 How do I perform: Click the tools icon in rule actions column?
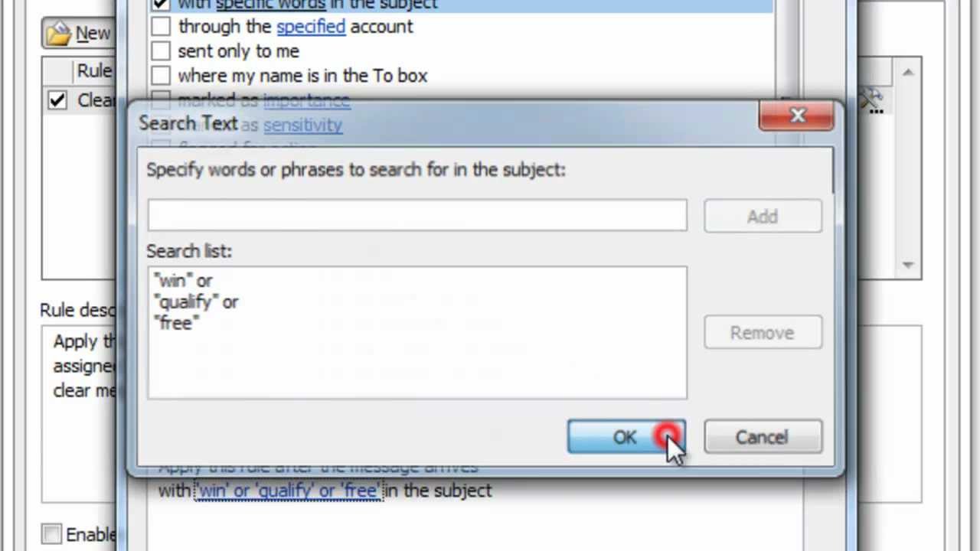(871, 99)
